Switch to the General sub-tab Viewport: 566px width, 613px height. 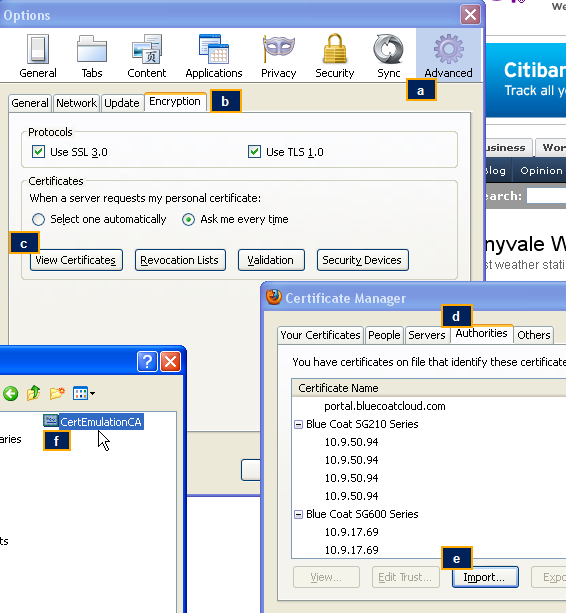coord(30,103)
